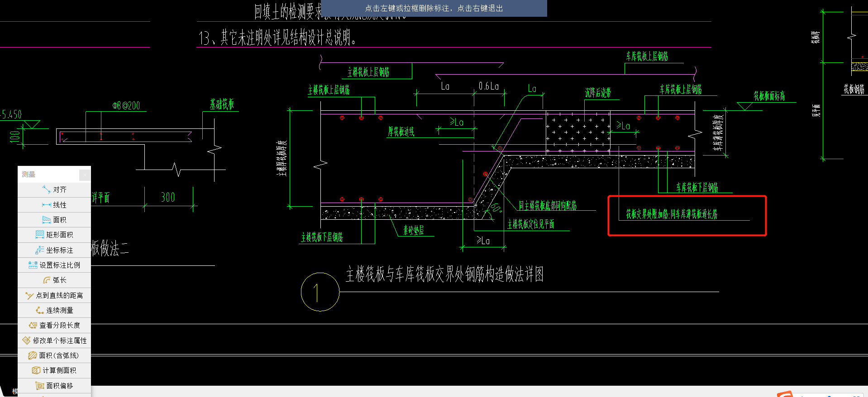
Task: Click the 基础筏板 label in the drawing
Action: pos(222,104)
